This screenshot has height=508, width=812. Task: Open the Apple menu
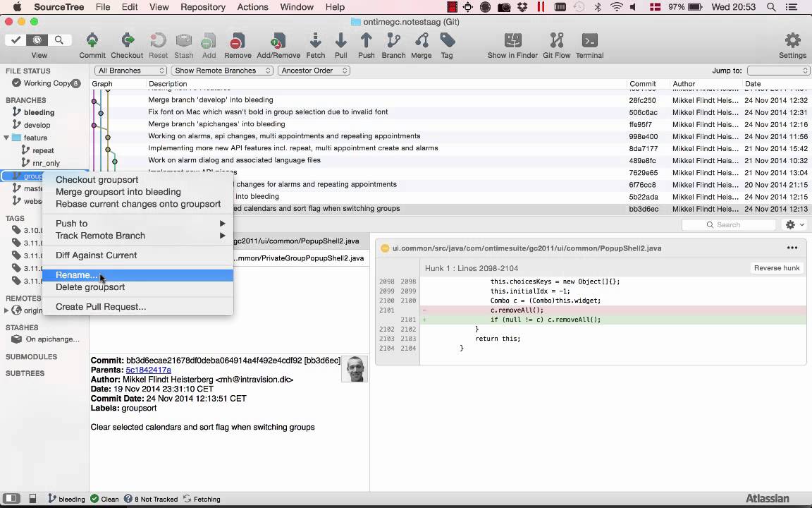(x=17, y=7)
